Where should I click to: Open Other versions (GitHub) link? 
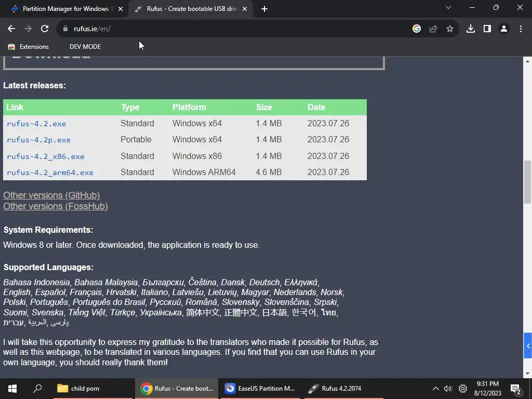coord(51,195)
